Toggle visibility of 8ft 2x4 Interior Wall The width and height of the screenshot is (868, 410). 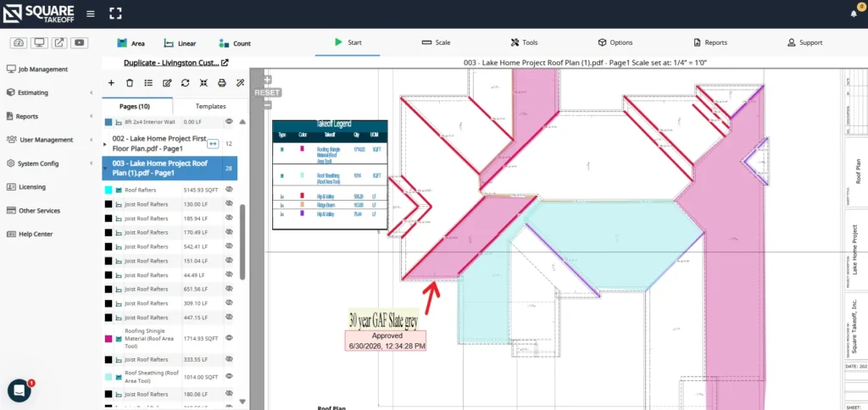coord(229,122)
